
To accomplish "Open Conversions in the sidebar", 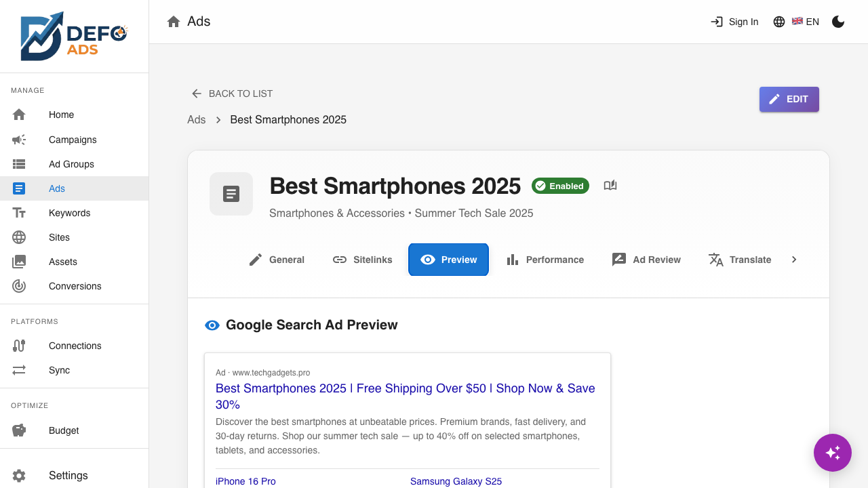I will coord(74,286).
